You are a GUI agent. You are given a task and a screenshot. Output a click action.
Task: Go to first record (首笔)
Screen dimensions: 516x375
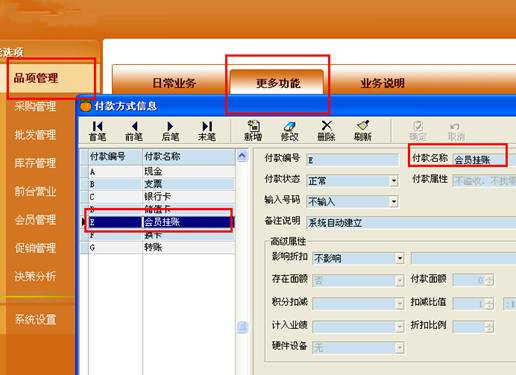(x=98, y=131)
